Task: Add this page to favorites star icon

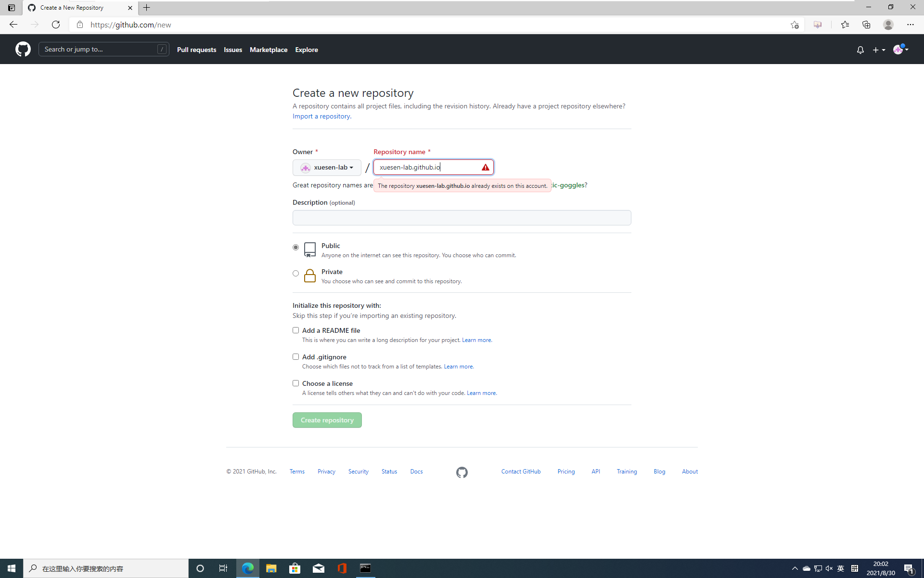Action: point(795,25)
